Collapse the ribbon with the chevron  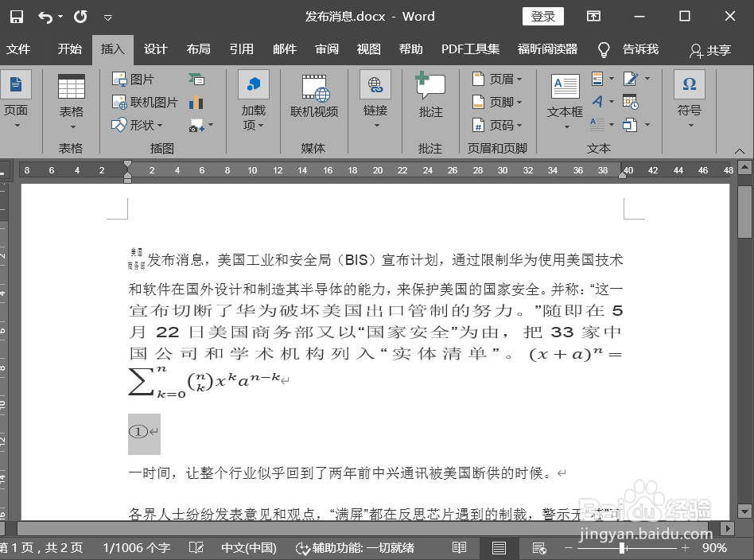coord(740,151)
